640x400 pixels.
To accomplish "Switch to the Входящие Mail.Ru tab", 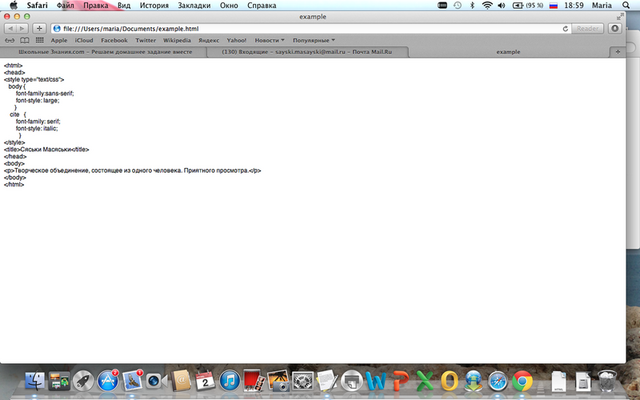I will (307, 52).
